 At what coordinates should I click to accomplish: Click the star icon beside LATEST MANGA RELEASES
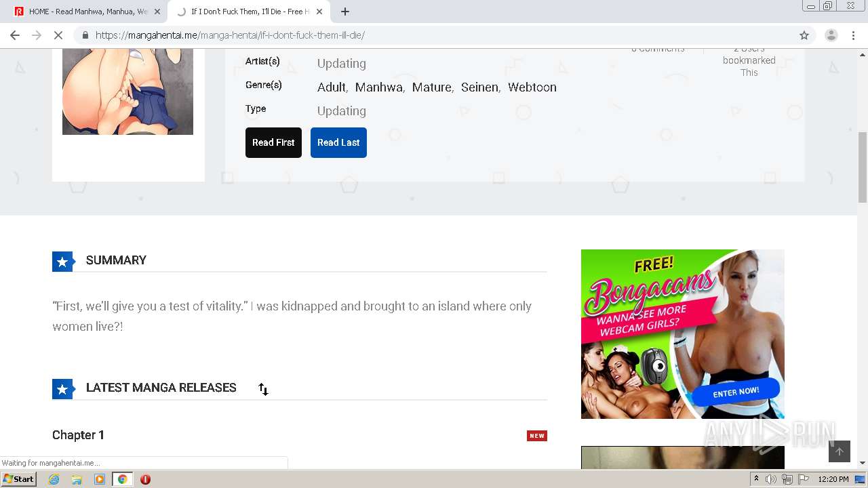(62, 389)
